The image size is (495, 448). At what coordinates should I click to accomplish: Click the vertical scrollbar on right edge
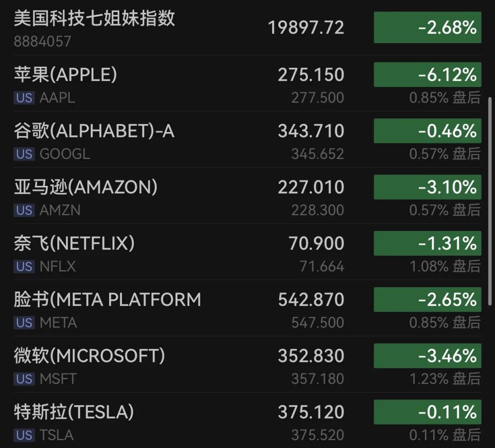[x=489, y=201]
